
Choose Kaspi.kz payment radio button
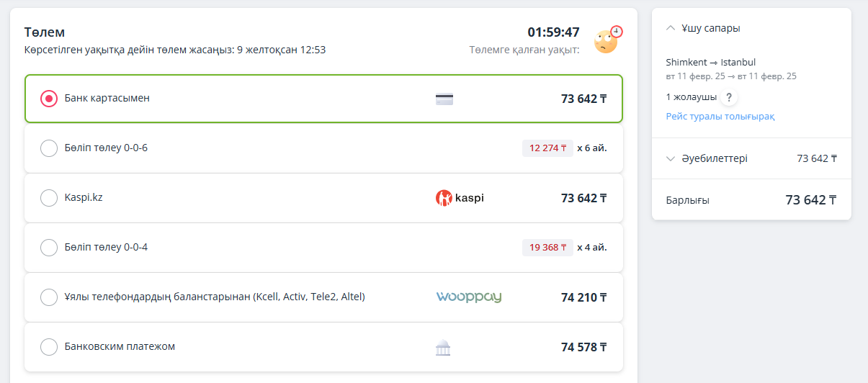(49, 198)
